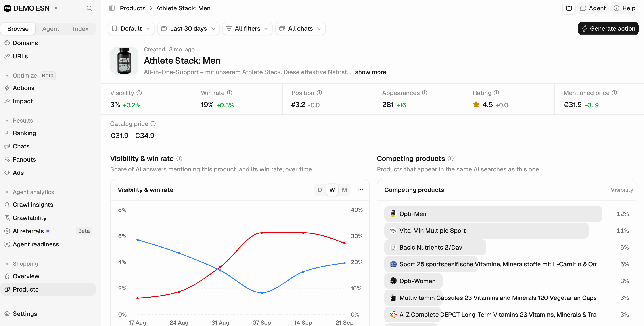Open the All filters dropdown
644x326 pixels.
click(x=247, y=28)
